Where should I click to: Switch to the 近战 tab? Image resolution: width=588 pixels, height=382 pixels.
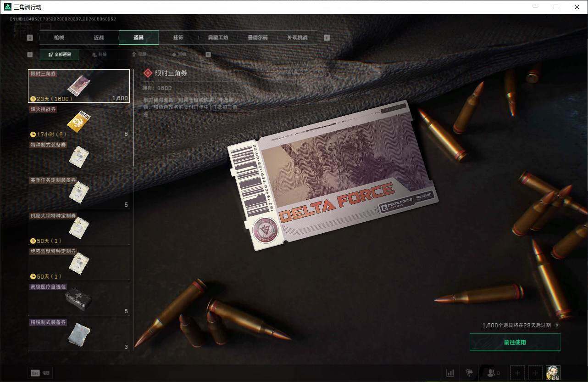tap(99, 38)
